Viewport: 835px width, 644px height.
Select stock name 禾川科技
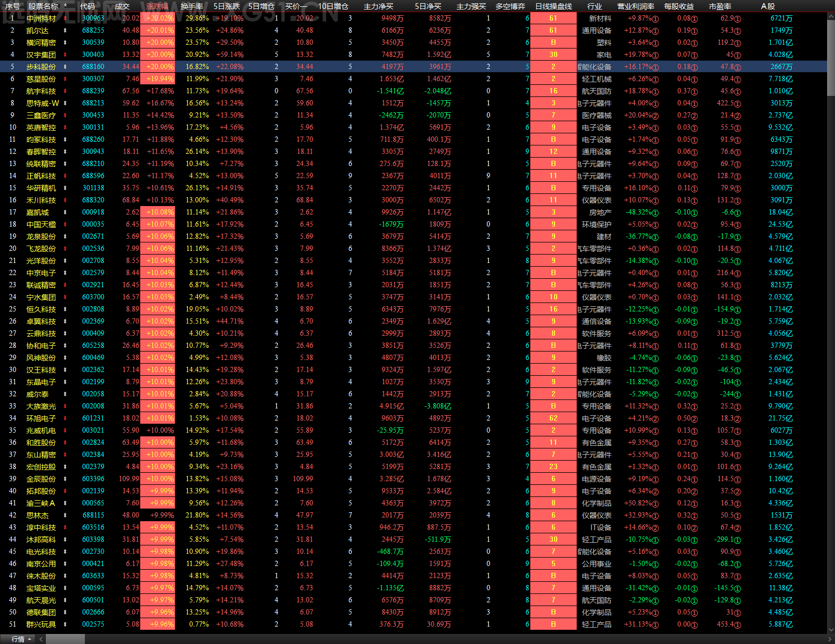[41, 200]
